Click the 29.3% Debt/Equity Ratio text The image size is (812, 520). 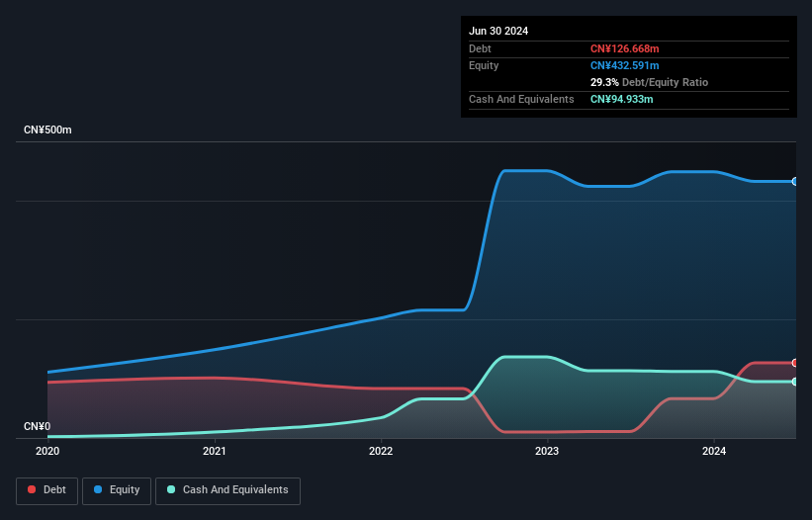pyautogui.click(x=649, y=82)
